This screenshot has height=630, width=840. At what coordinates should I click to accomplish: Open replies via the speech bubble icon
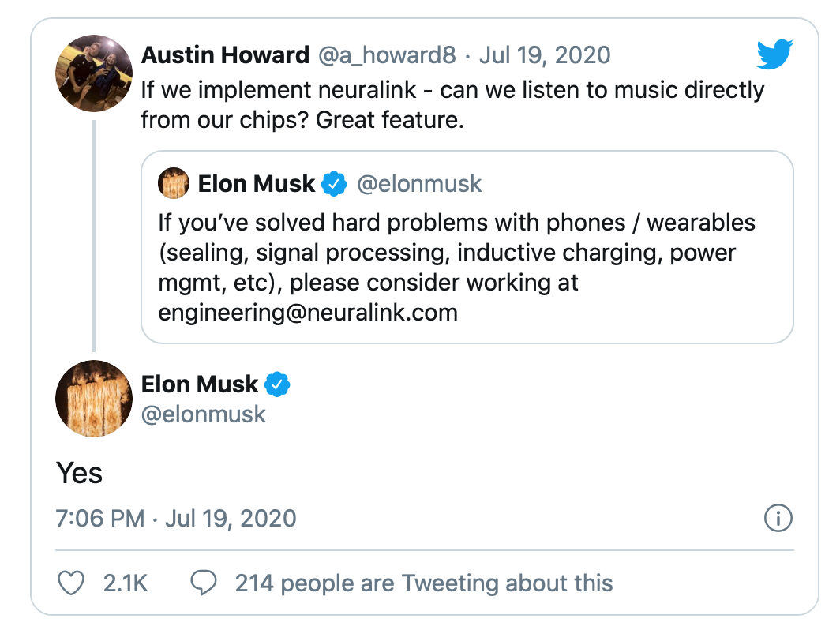[x=204, y=583]
